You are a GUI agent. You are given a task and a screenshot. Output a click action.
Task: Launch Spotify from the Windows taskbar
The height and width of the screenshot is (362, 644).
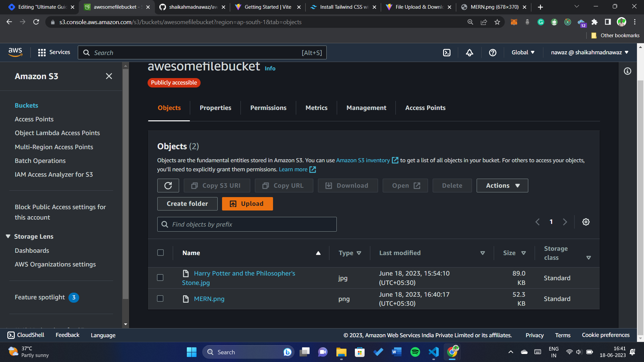click(415, 352)
